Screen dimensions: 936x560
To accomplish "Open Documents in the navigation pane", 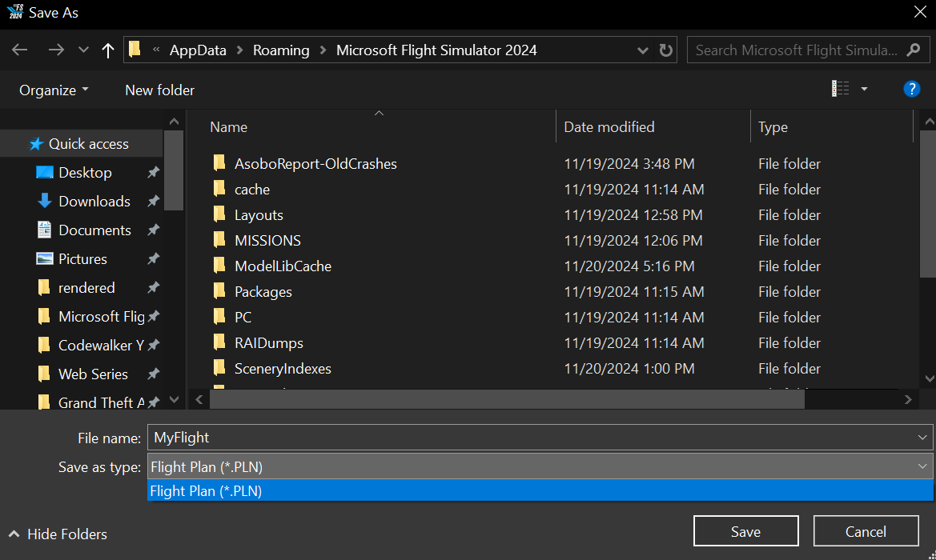I will pos(94,230).
